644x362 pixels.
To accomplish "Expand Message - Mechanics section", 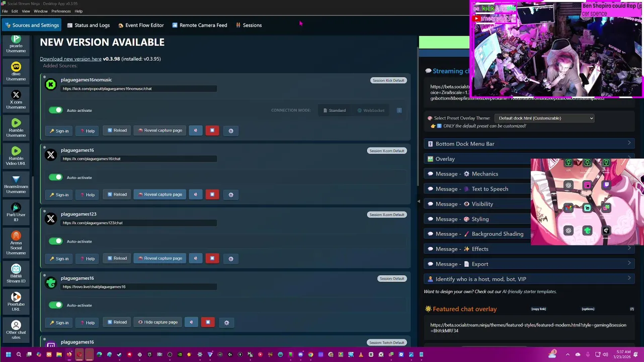I will 477,174.
